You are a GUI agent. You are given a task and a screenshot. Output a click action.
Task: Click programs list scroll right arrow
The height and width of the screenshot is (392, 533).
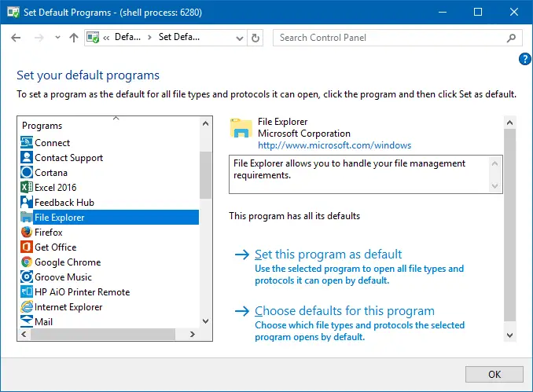[x=193, y=334]
